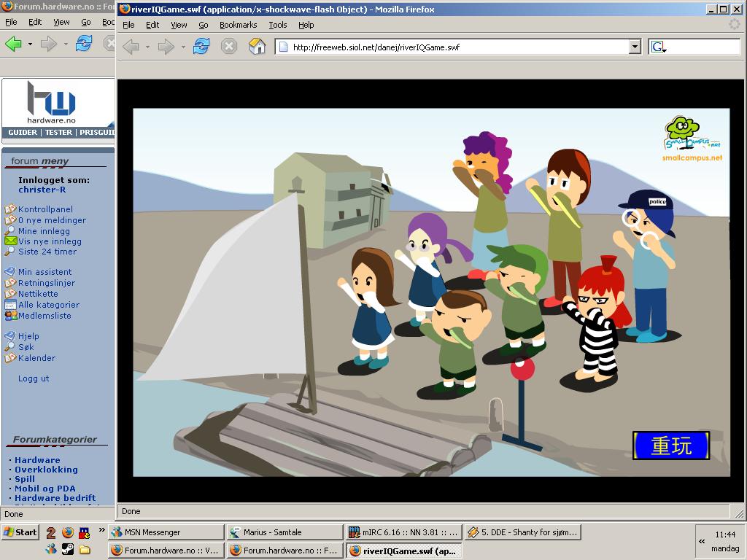The width and height of the screenshot is (747, 560).
Task: Open Min assistent link
Action: pos(44,272)
